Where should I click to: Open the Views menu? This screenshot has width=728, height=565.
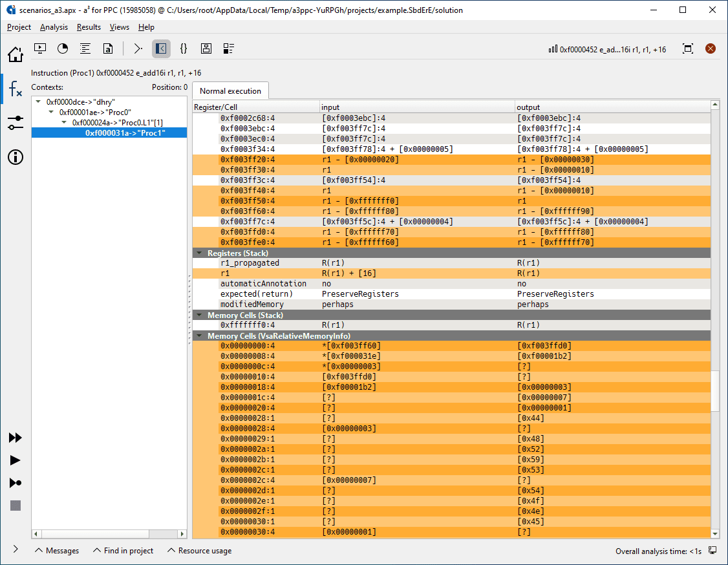tap(120, 27)
